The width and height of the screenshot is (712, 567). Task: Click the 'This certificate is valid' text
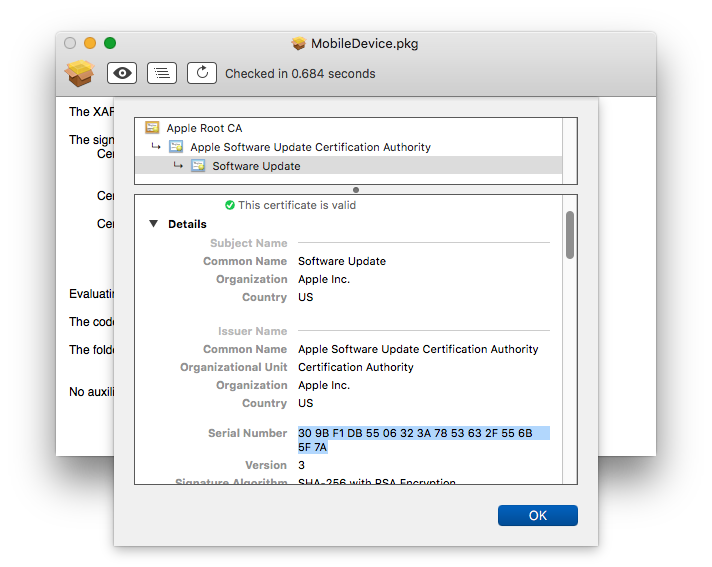[x=297, y=205]
